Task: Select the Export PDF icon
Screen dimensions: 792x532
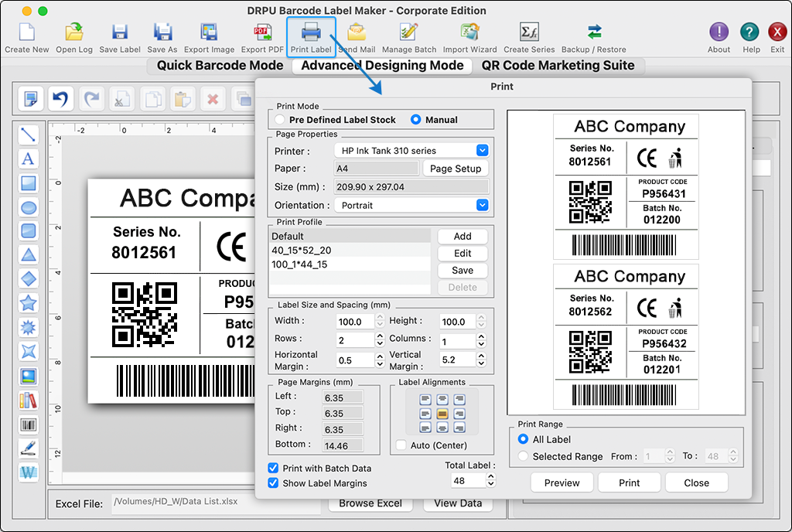Action: [x=262, y=32]
